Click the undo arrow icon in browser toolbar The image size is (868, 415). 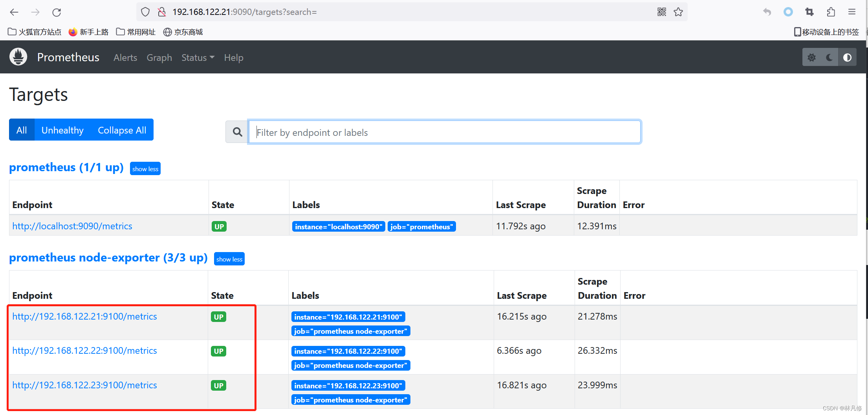[x=767, y=12]
